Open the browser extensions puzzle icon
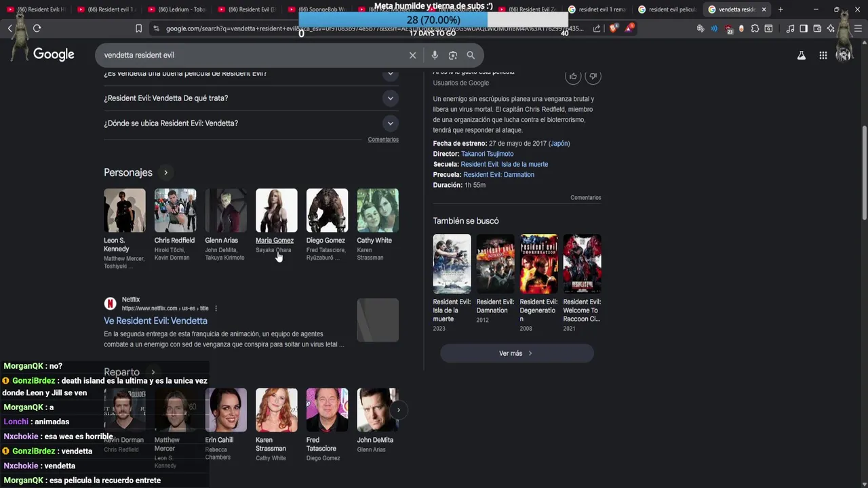 point(755,28)
